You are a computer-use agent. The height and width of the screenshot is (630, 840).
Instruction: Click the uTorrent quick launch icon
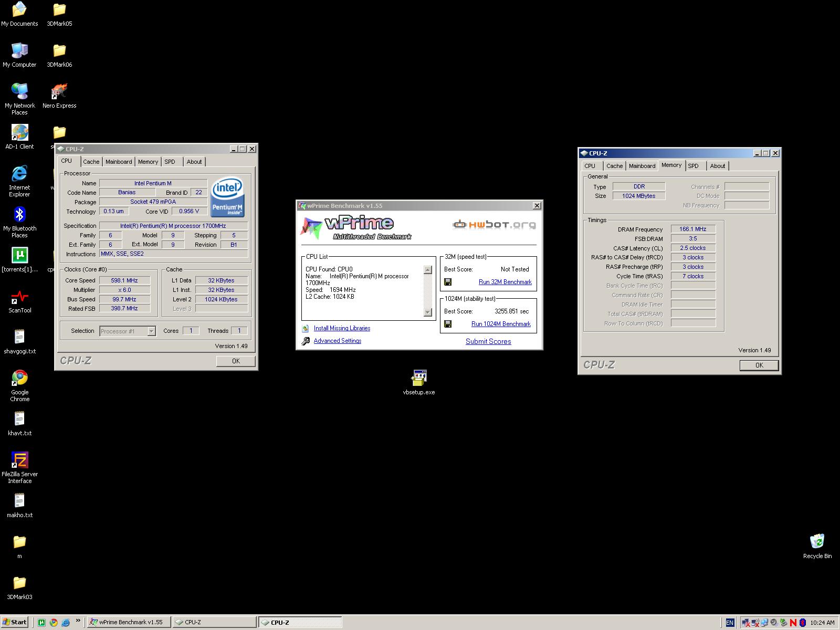click(x=41, y=623)
